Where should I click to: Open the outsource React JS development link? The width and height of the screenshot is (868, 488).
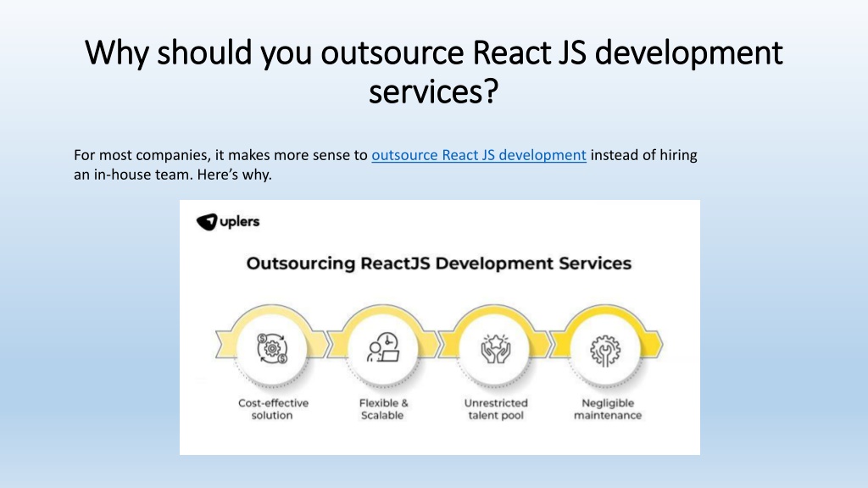479,156
